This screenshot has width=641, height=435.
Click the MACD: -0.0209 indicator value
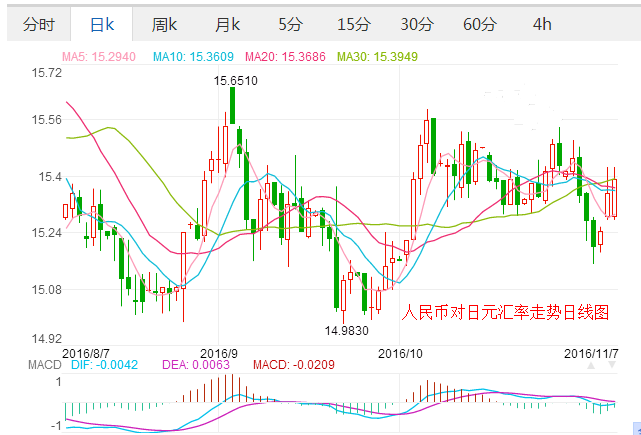tap(294, 365)
